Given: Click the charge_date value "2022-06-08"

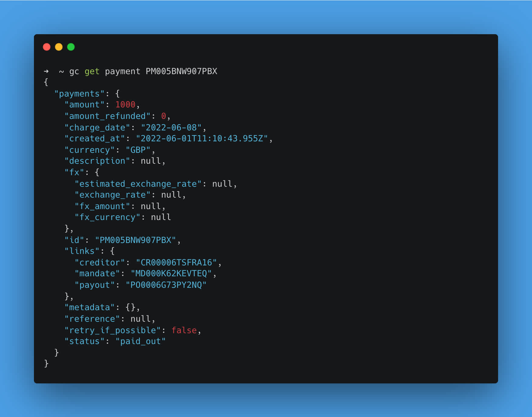Looking at the screenshot, I should pyautogui.click(x=171, y=128).
